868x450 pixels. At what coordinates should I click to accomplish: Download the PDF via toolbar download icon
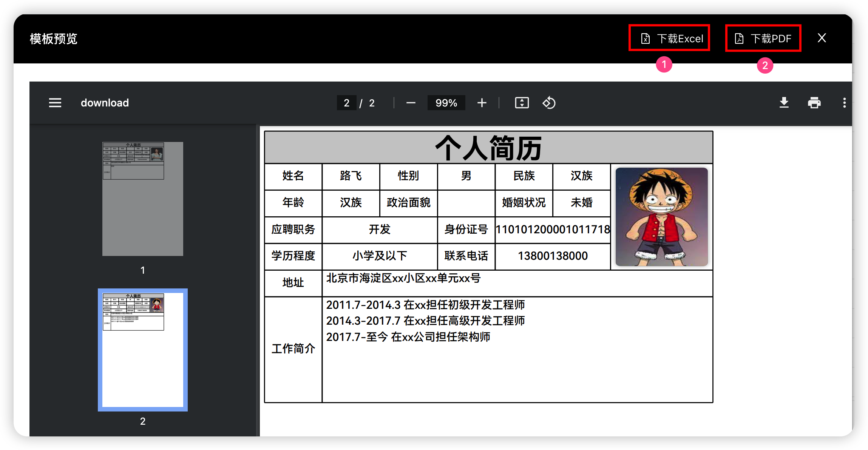784,103
